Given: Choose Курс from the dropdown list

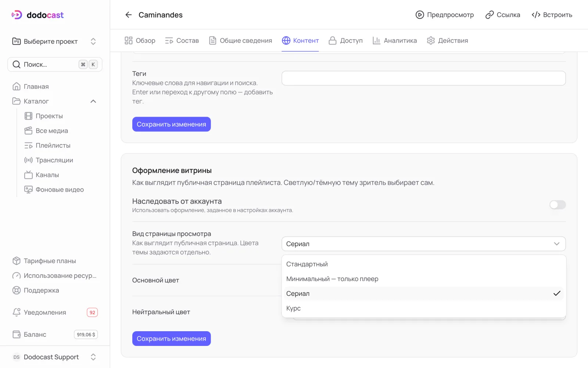Looking at the screenshot, I should pyautogui.click(x=423, y=308).
